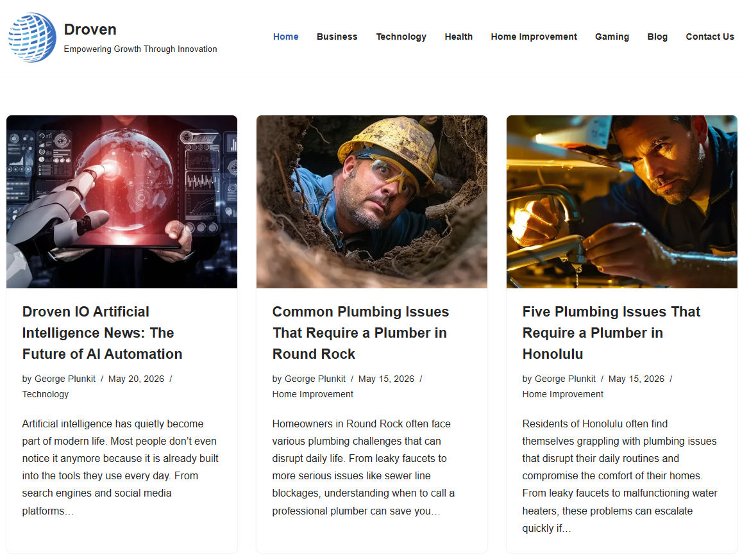Viewport: 749px width, 560px height.
Task: Click author George Plunkit on Honolulu article
Action: 565,379
